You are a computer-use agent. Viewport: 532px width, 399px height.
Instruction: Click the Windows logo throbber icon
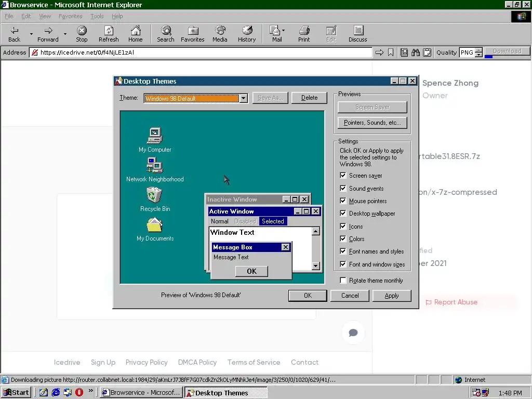click(521, 16)
